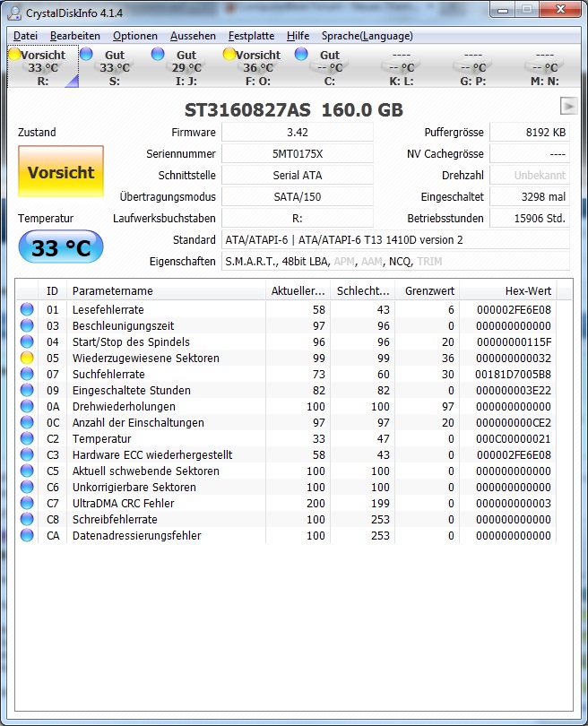The image size is (588, 726).
Task: Click status orb for Drehwiederholungen row
Action: (x=27, y=406)
